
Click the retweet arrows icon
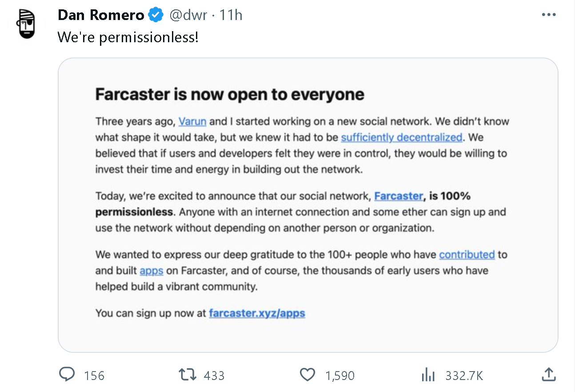click(x=187, y=375)
